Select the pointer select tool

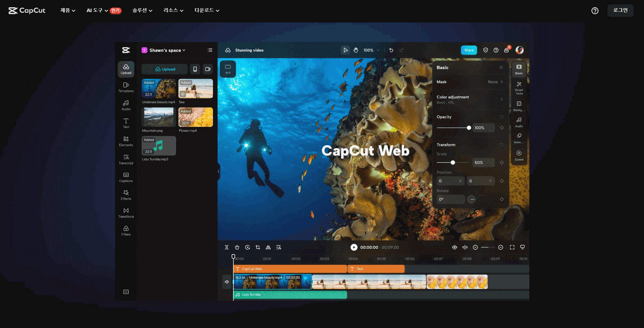coord(345,50)
